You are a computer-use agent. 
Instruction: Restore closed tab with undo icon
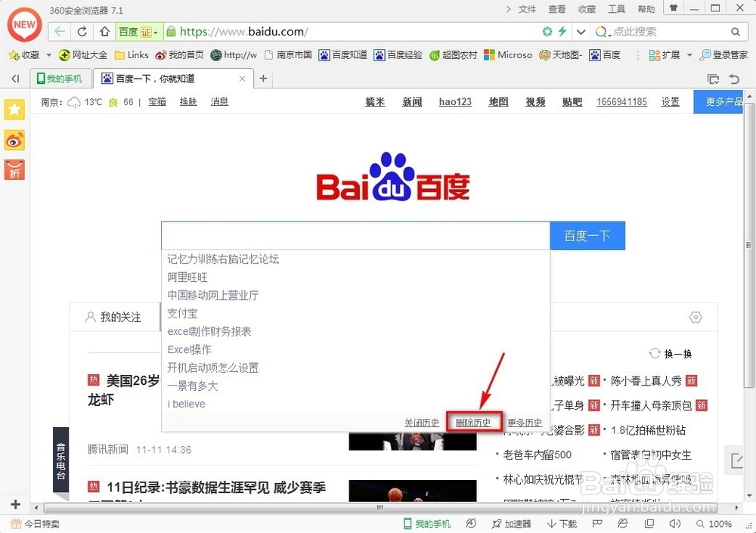pyautogui.click(x=734, y=79)
